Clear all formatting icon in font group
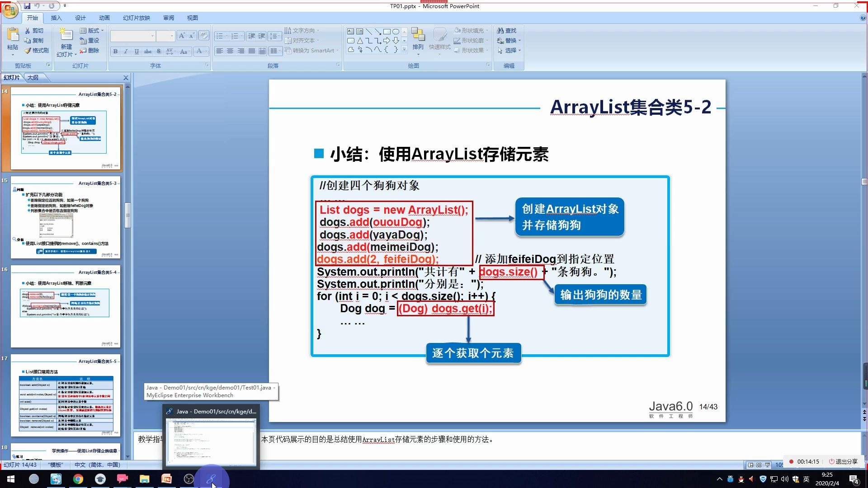Screen dimensions: 868x488 203,35
